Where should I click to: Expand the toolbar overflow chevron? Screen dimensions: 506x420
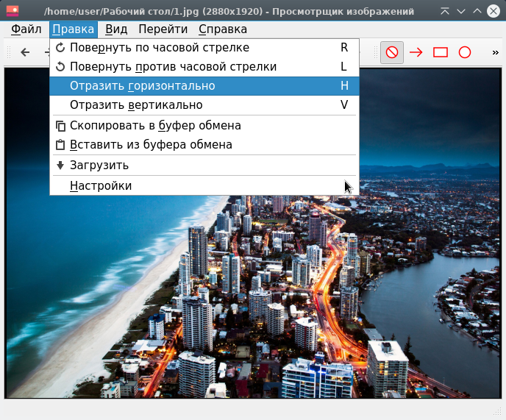point(495,52)
